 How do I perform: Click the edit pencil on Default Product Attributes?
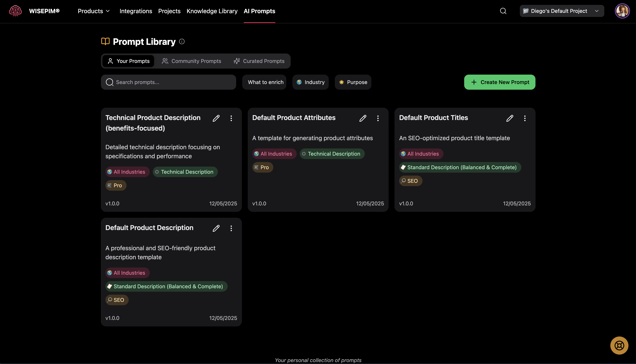363,118
